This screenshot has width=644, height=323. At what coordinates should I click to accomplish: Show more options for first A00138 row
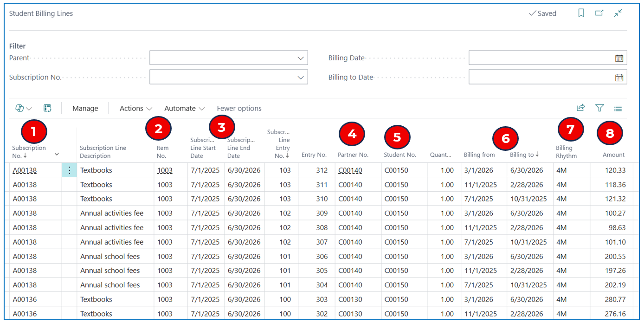pyautogui.click(x=70, y=170)
